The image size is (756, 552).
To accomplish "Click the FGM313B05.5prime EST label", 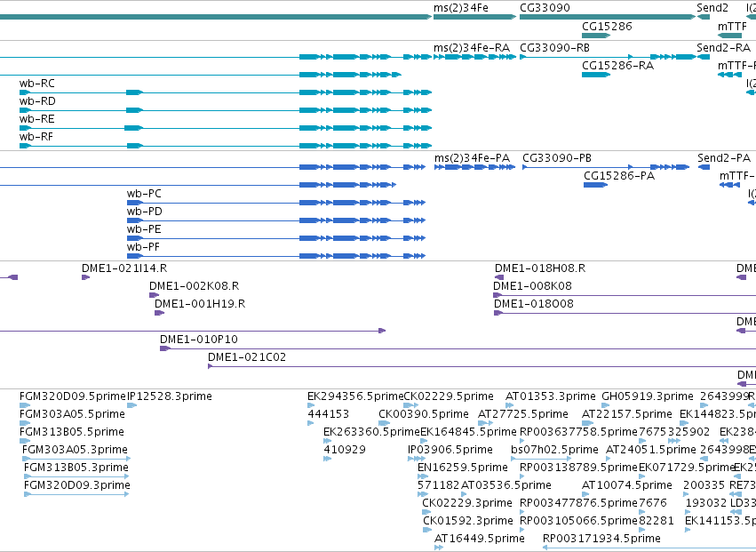I will 72,432.
